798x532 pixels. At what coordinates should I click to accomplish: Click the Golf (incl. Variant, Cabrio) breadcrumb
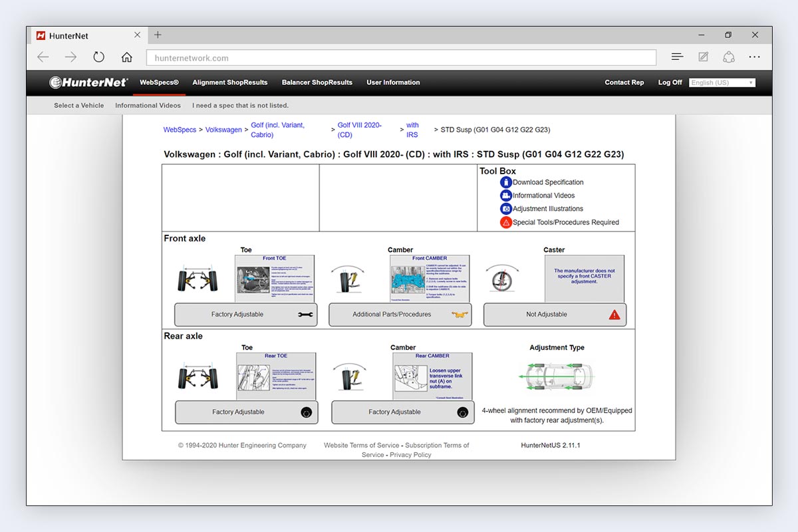coord(278,130)
